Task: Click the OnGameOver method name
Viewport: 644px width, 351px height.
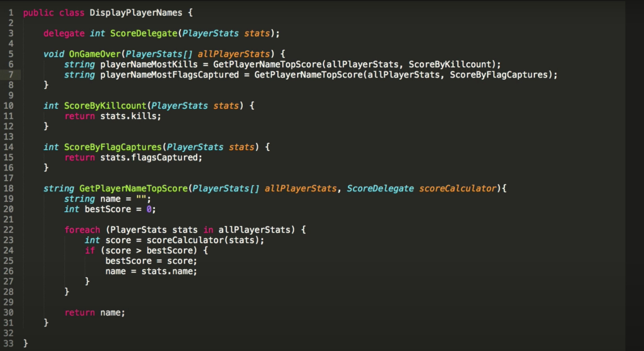Action: point(95,54)
